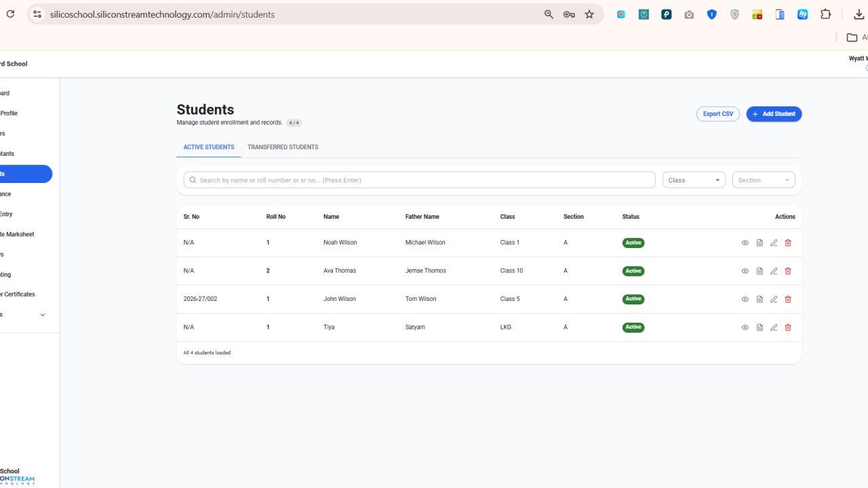Click the Active status badge for Tiya
The height and width of the screenshot is (488, 868).
tap(633, 327)
